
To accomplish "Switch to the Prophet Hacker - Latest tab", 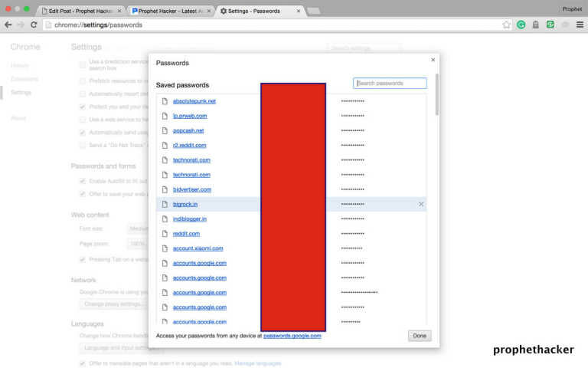I will 170,11.
